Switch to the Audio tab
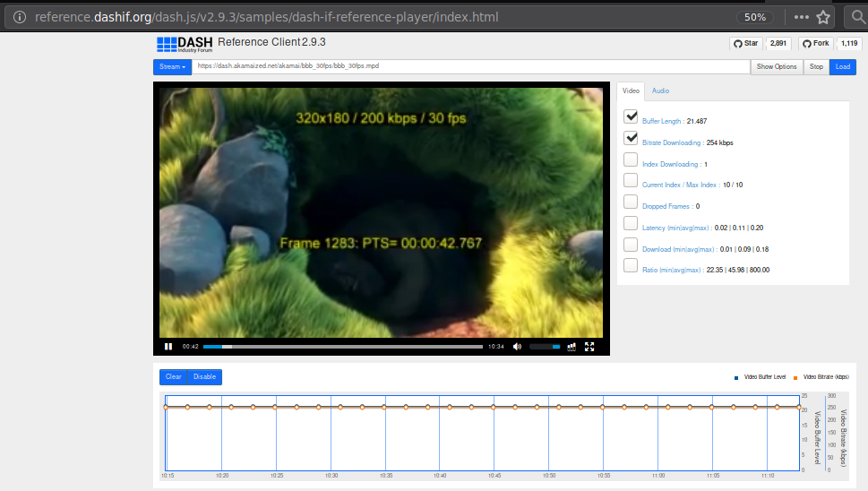The image size is (868, 491). tap(660, 90)
